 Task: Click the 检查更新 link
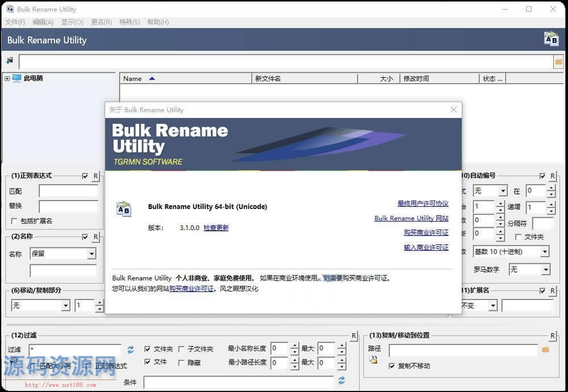[x=216, y=228]
